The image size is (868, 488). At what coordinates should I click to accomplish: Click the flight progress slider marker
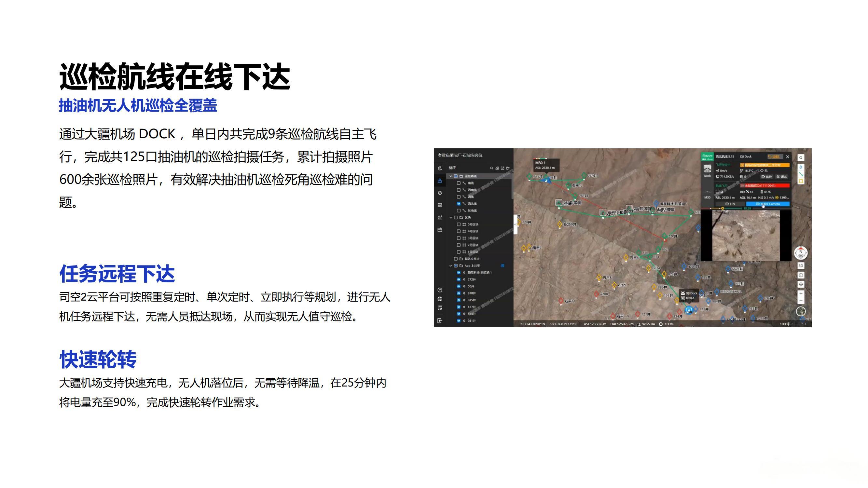[723, 209]
